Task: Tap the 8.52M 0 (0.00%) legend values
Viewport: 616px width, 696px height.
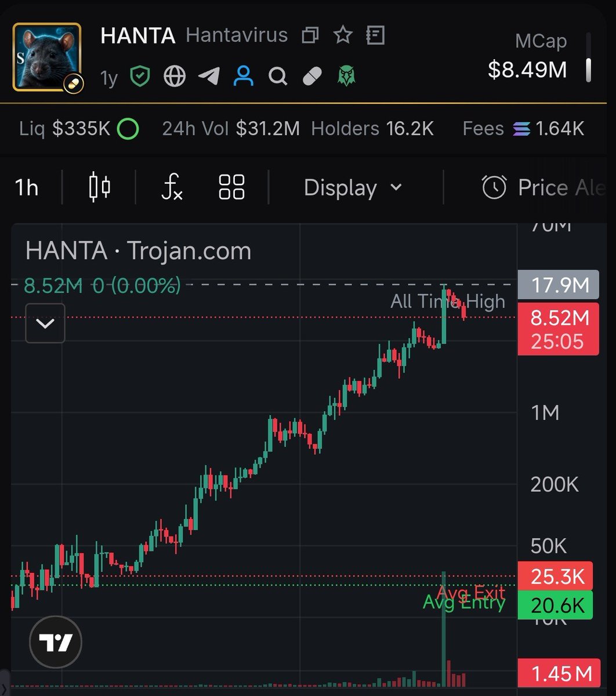Action: click(102, 285)
